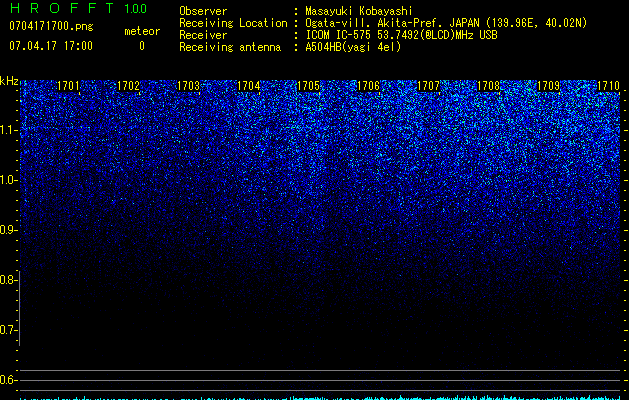
Task: Click the 0.8 kHz frequency tick label
Action: (x=8, y=280)
